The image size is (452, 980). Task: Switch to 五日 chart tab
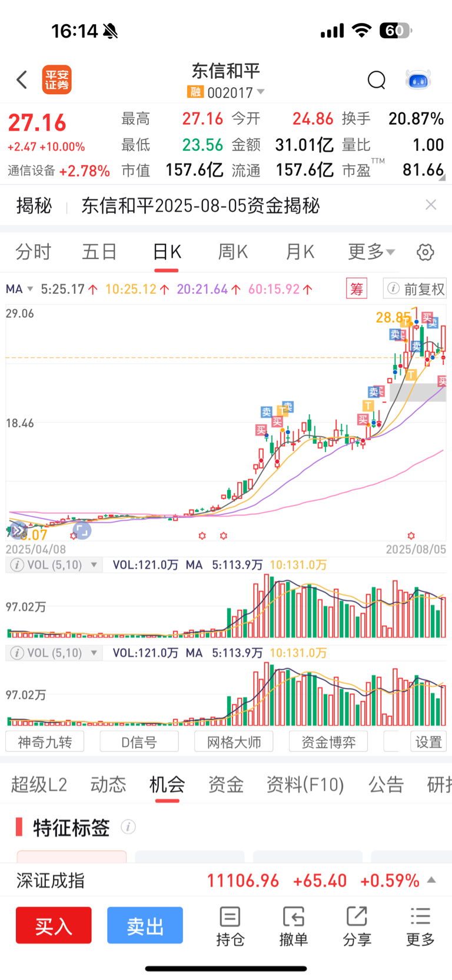click(99, 252)
